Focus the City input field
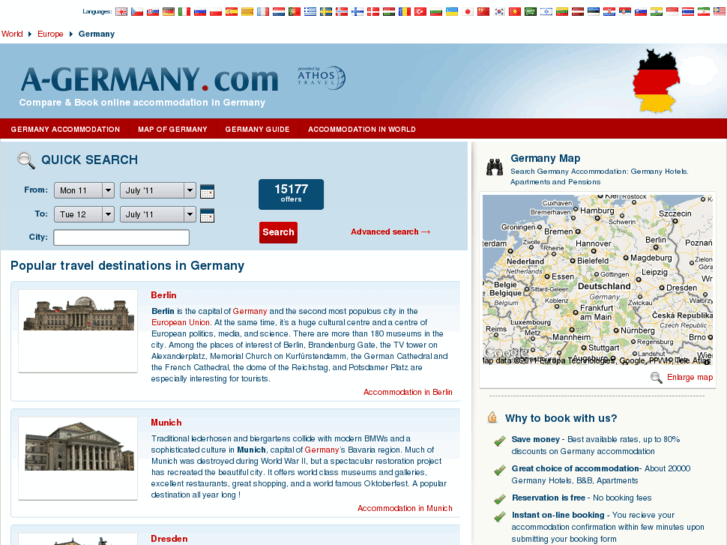Viewport: 727px width, 545px height. (x=121, y=237)
